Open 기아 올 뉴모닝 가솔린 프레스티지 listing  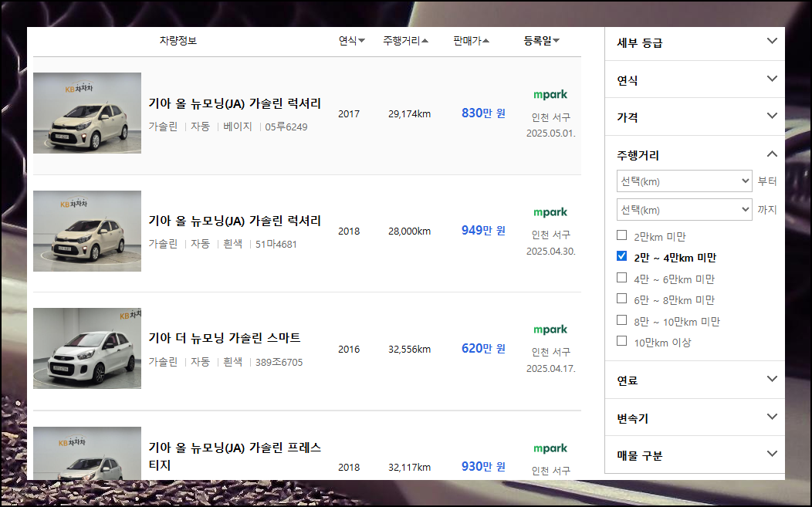click(x=235, y=456)
